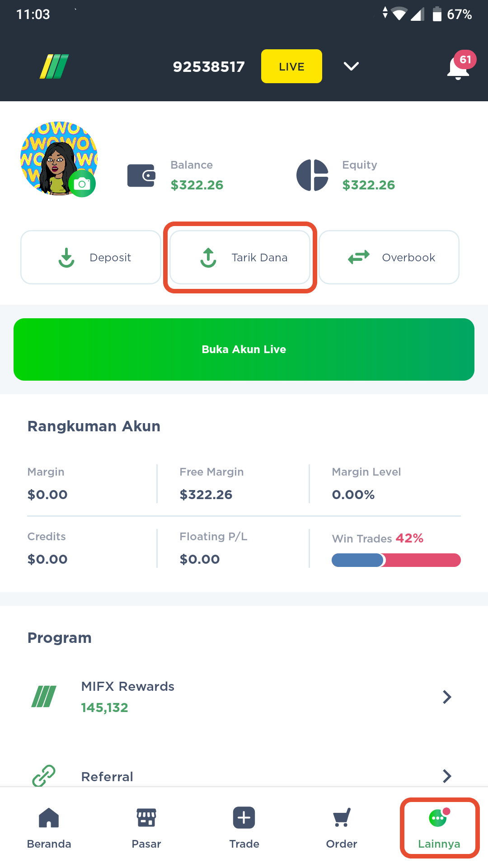Tap the MIFX Rewards stripes icon
The image size is (488, 868).
(44, 697)
